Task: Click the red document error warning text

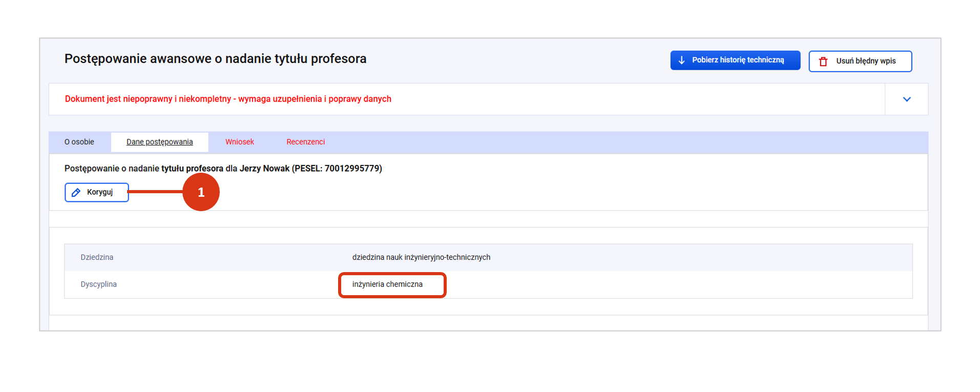Action: 228,99
